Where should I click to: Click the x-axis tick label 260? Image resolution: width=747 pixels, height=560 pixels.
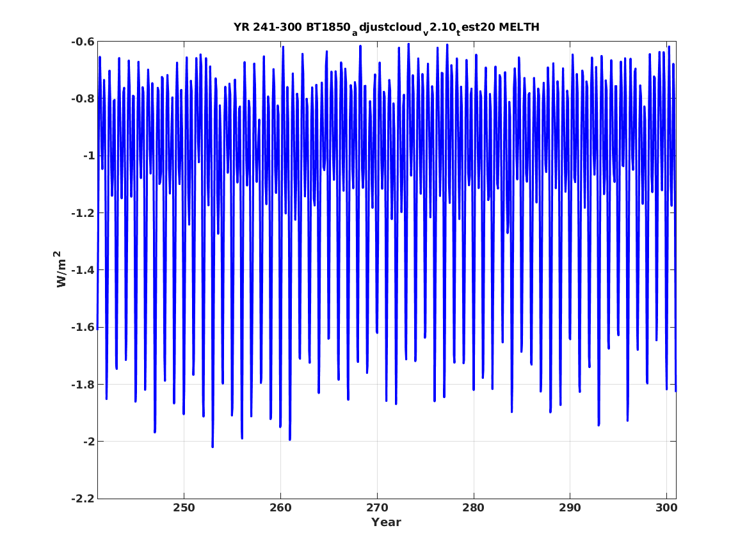click(x=280, y=508)
